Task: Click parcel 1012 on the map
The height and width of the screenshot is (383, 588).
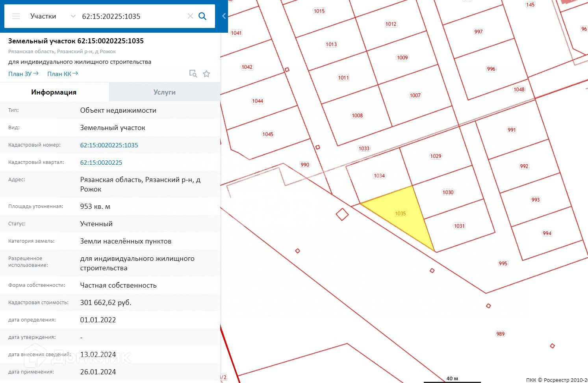Action: pos(391,24)
